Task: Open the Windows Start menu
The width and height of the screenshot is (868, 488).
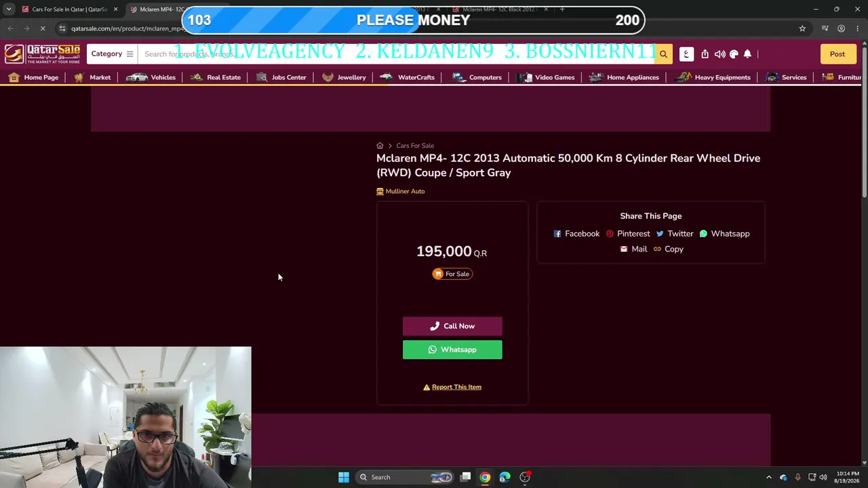Action: (344, 477)
